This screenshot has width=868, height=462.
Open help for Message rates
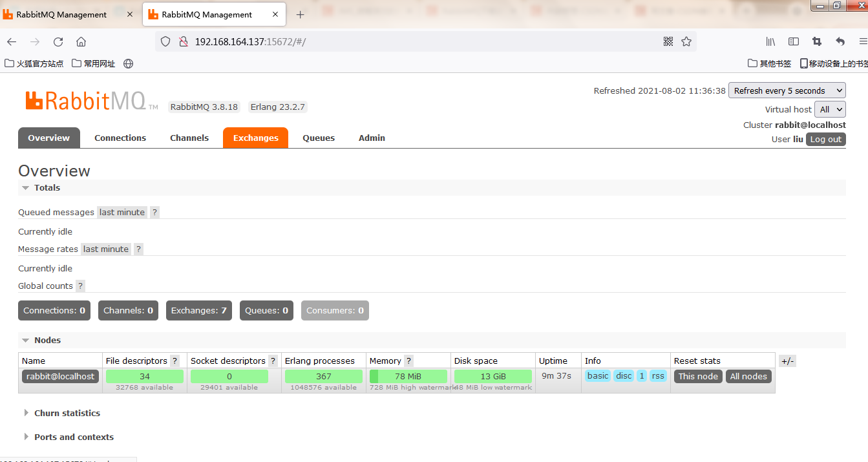tap(138, 249)
